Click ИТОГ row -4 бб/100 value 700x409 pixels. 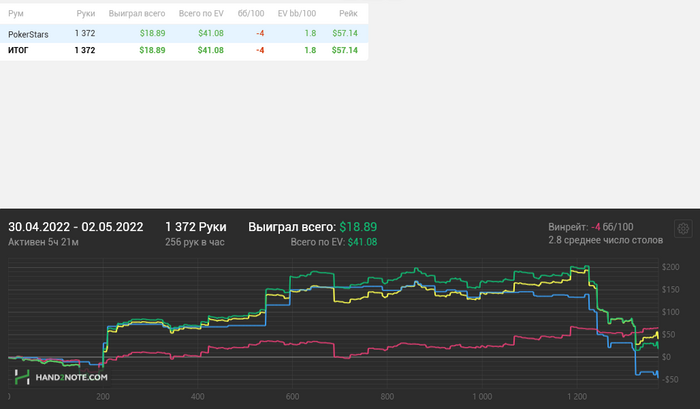(x=260, y=50)
